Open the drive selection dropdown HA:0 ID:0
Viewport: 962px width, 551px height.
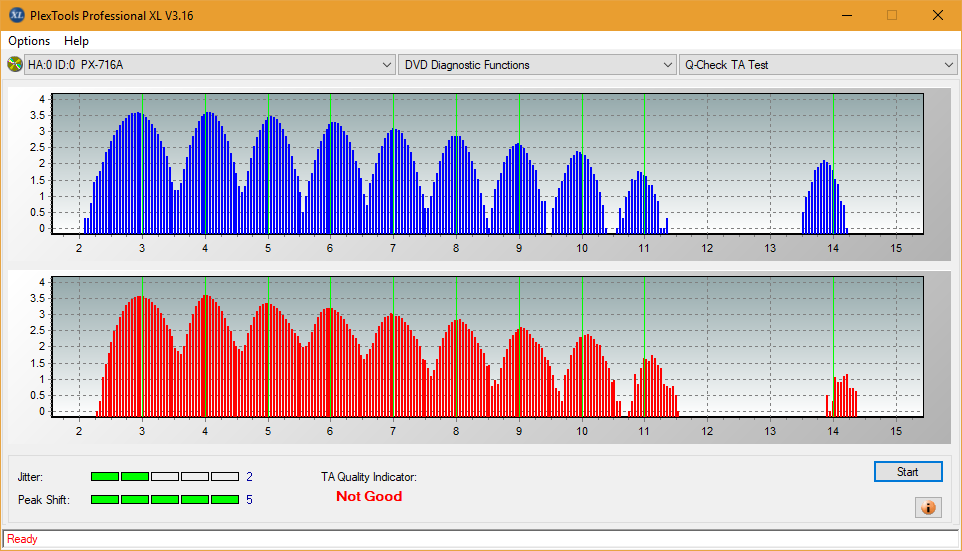pyautogui.click(x=209, y=64)
